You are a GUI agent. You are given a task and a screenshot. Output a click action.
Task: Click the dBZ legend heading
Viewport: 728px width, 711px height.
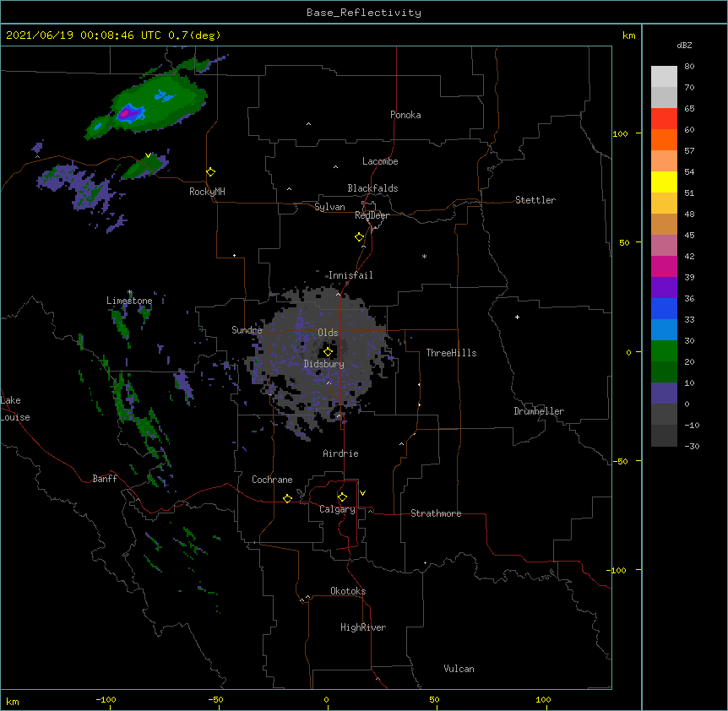(x=684, y=45)
